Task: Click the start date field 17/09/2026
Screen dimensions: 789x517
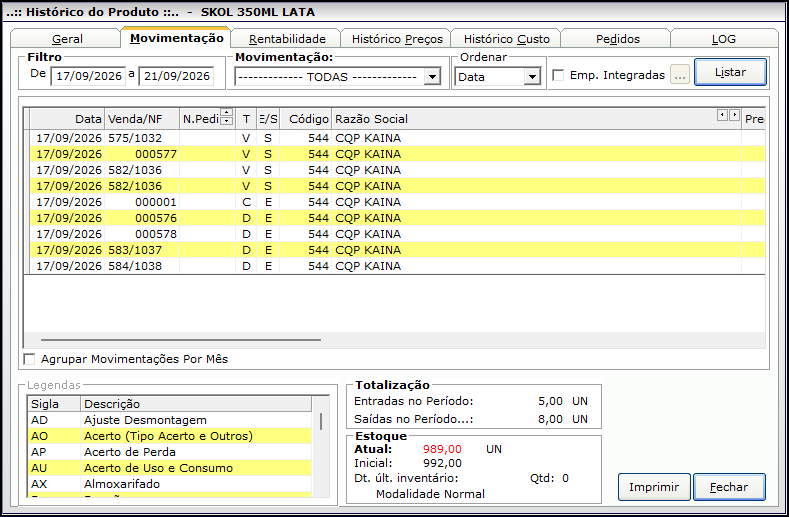Action: pyautogui.click(x=89, y=76)
